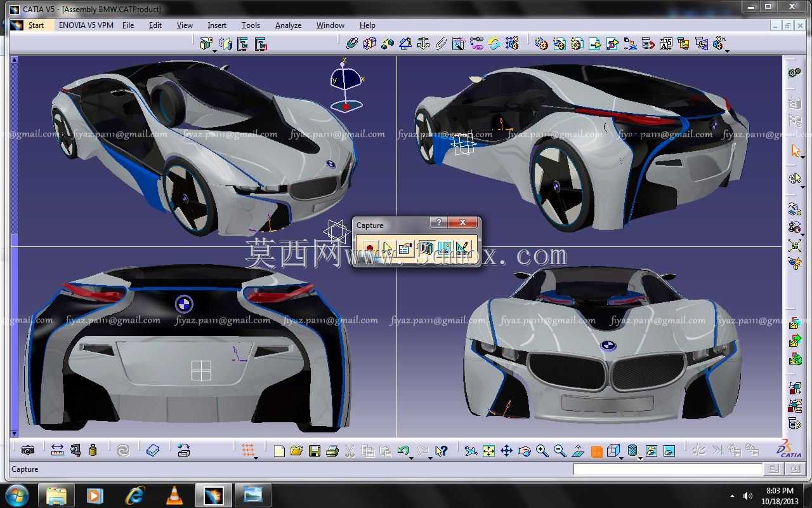Print using the printer icon
812x508 pixels.
click(x=332, y=451)
